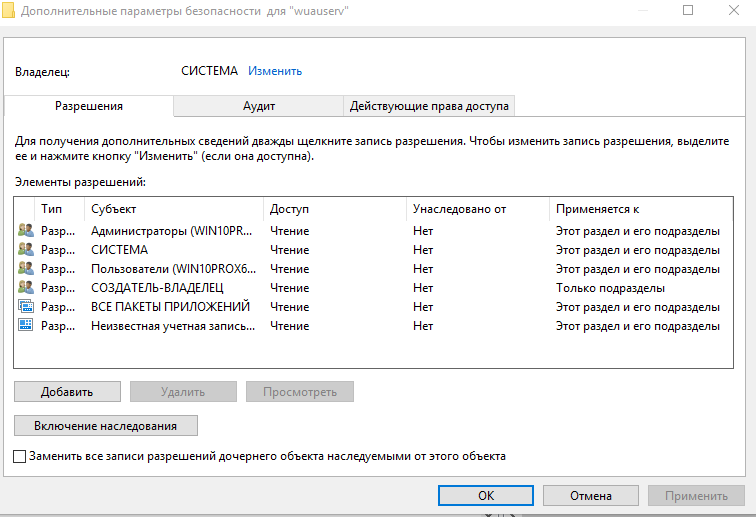Viewport: 756px width, 517px height.
Task: Open the Аудит tab
Action: [258, 106]
